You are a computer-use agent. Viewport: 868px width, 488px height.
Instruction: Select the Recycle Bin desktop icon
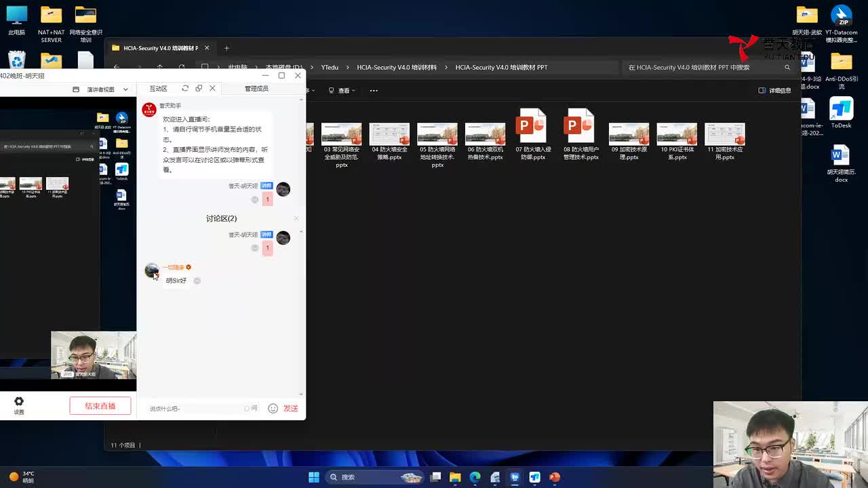16,60
